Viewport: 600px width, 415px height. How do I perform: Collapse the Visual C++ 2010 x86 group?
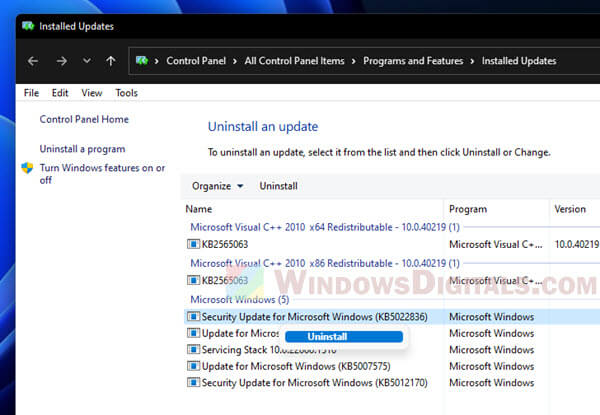(x=325, y=264)
